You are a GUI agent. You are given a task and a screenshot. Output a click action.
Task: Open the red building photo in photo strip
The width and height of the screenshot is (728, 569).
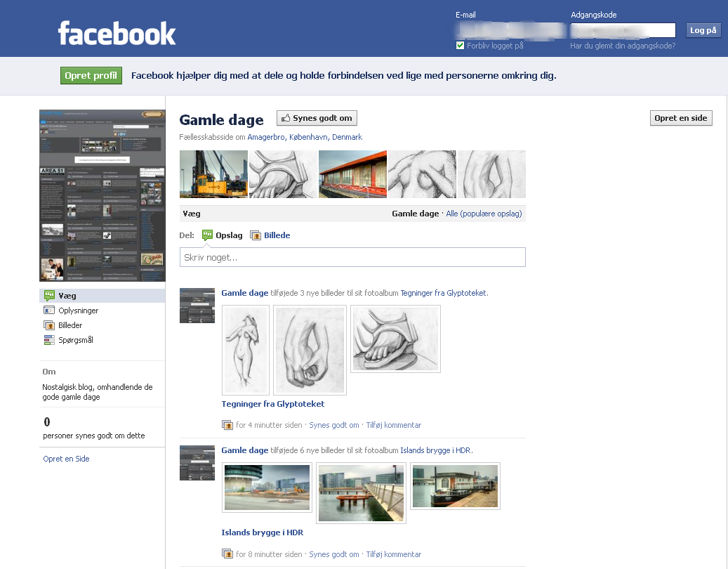353,174
